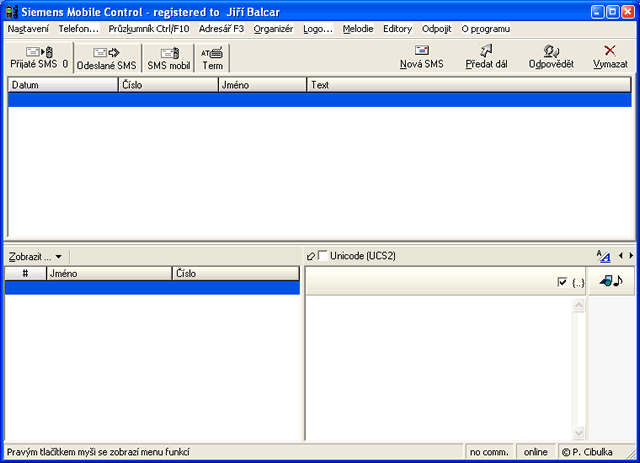This screenshot has height=463, width=640.
Task: Open the Telefon... menu
Action: click(78, 29)
